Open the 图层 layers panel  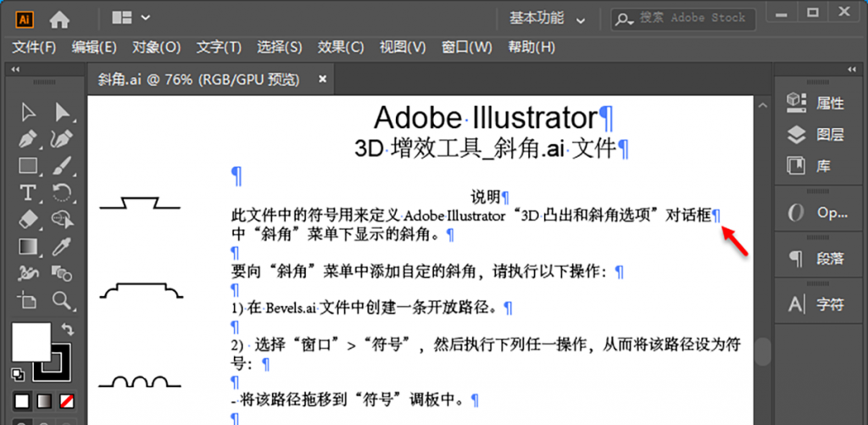click(818, 134)
